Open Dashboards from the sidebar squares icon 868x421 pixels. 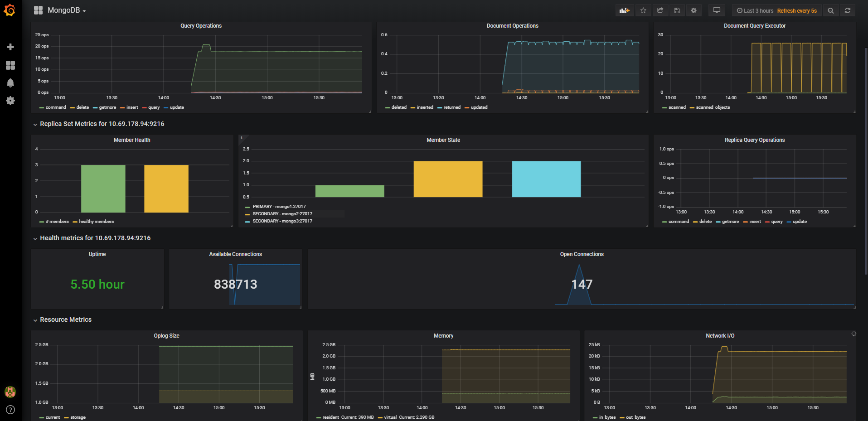[x=10, y=65]
